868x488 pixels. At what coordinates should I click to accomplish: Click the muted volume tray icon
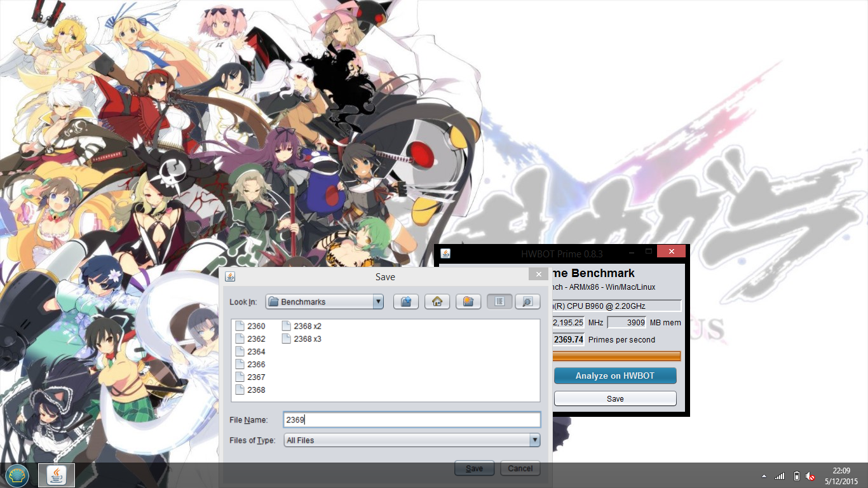811,476
